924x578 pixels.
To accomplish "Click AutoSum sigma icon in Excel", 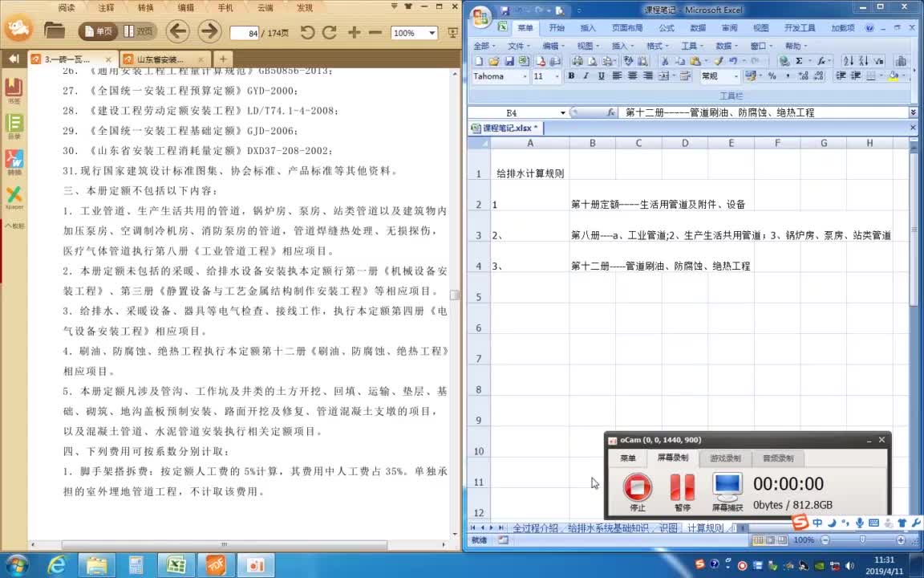I will coord(799,61).
